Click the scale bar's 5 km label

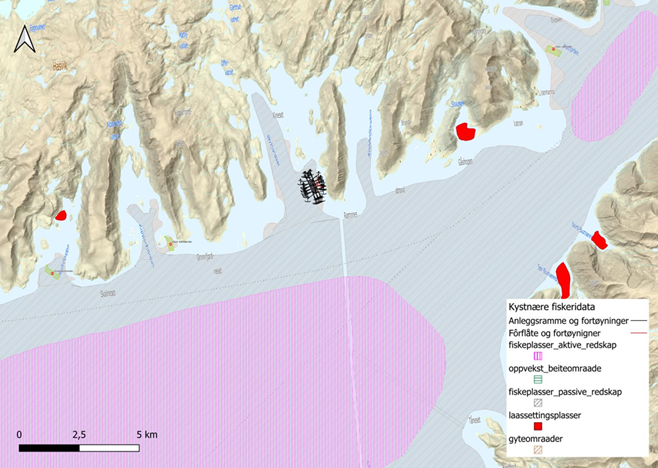point(145,435)
